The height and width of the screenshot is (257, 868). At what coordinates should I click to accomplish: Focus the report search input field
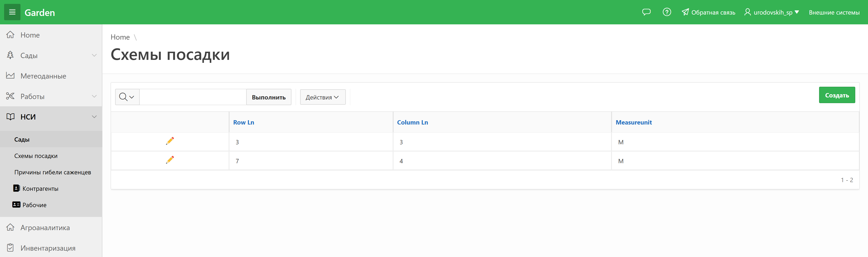(x=193, y=97)
